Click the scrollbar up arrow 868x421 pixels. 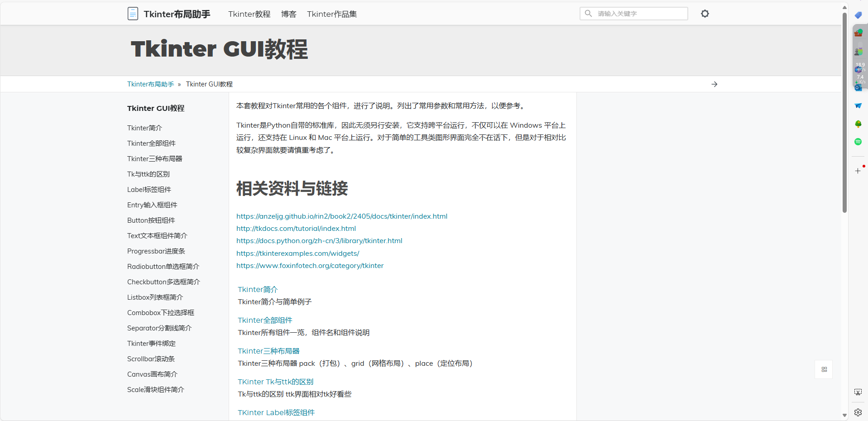coord(844,7)
